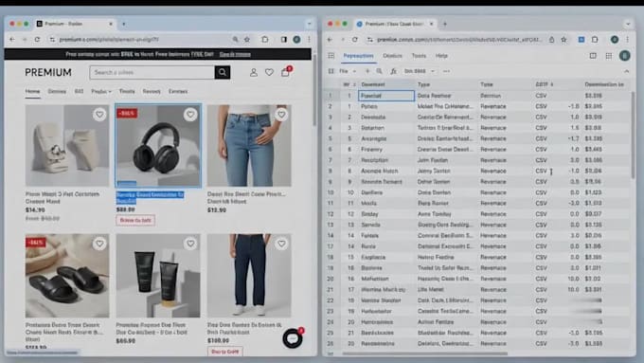644x363 pixels.
Task: Expand the Produc dropdown in store navigation
Action: coord(101,91)
